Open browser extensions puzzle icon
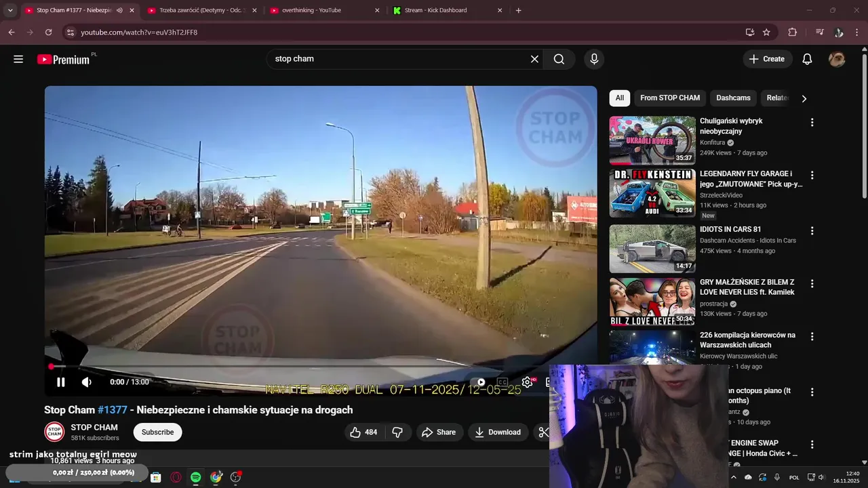Viewport: 868px width, 488px height. (x=792, y=32)
